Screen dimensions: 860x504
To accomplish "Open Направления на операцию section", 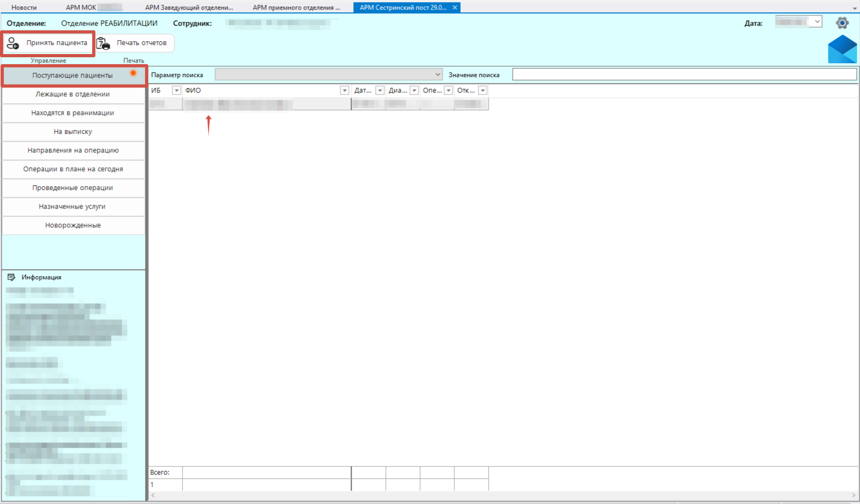I will click(x=73, y=150).
